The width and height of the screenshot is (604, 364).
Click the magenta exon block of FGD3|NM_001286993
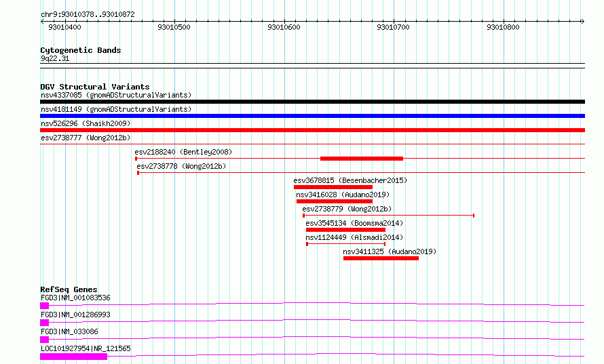(45, 323)
